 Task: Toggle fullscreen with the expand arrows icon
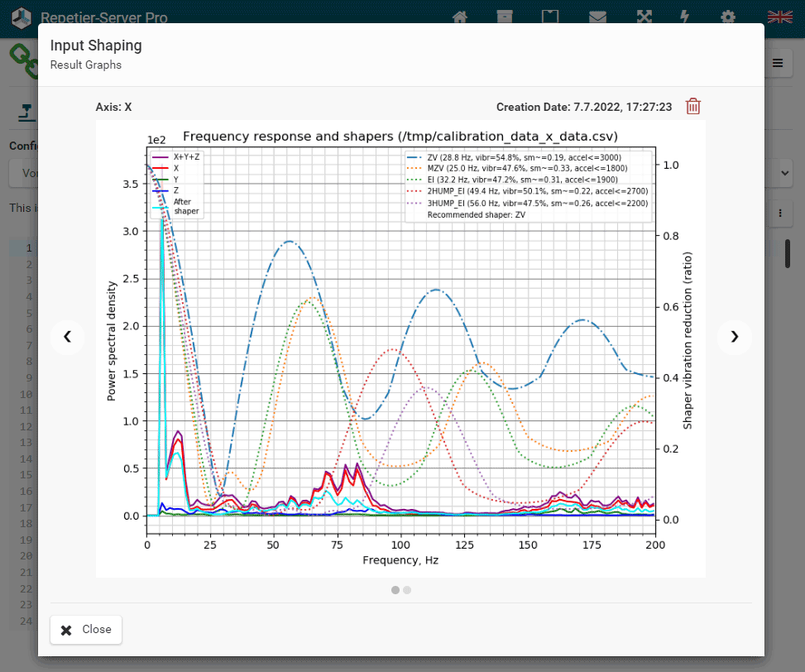(644, 17)
